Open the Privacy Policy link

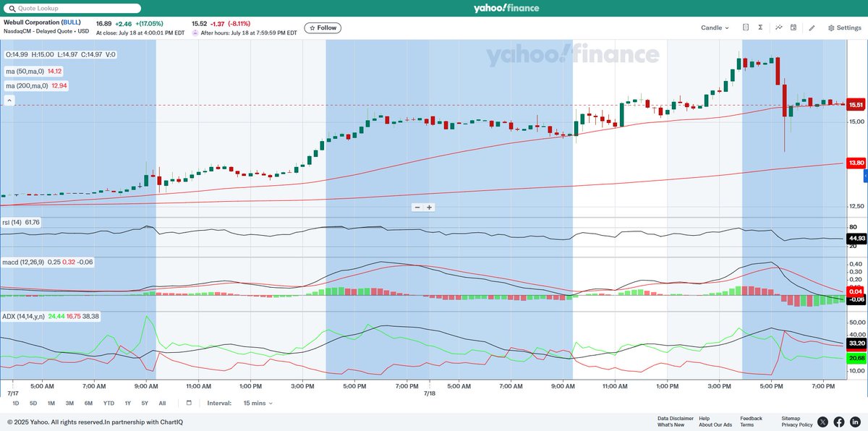click(797, 424)
